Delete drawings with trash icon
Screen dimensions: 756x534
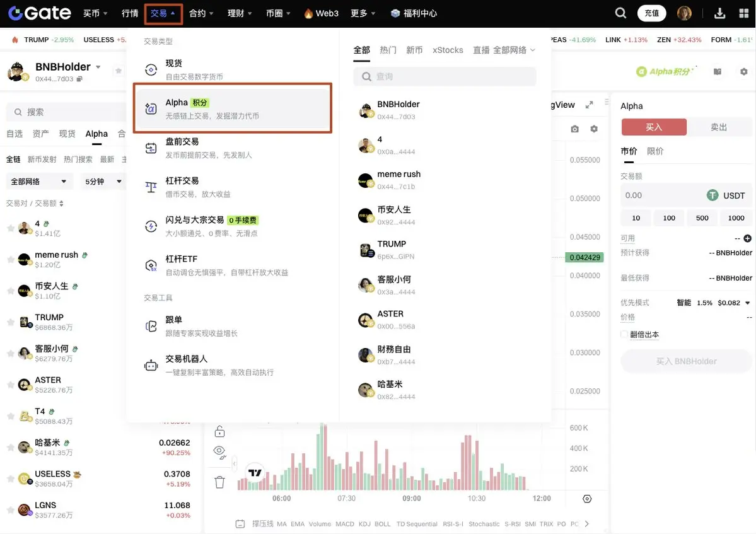pyautogui.click(x=220, y=482)
